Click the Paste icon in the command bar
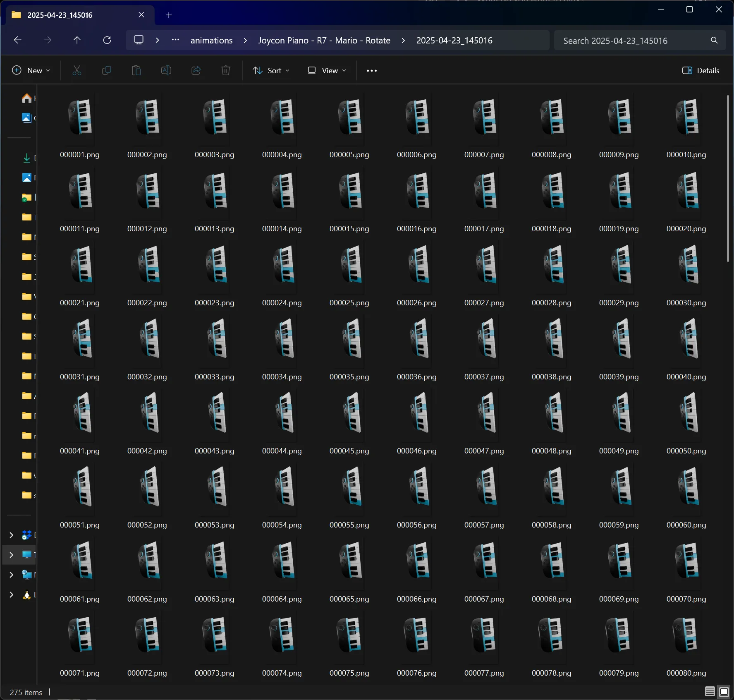The width and height of the screenshot is (734, 700). point(136,70)
